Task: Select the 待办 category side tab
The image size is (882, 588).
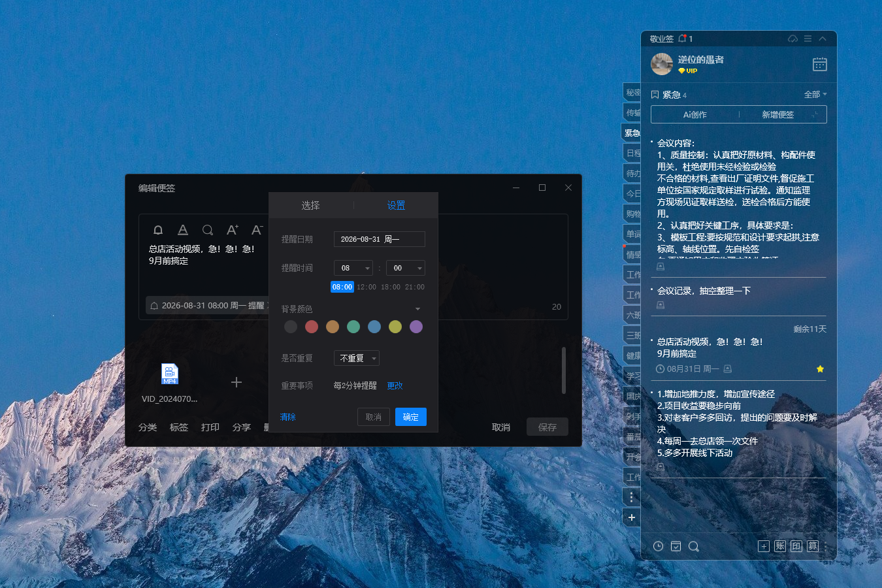Action: click(x=632, y=173)
